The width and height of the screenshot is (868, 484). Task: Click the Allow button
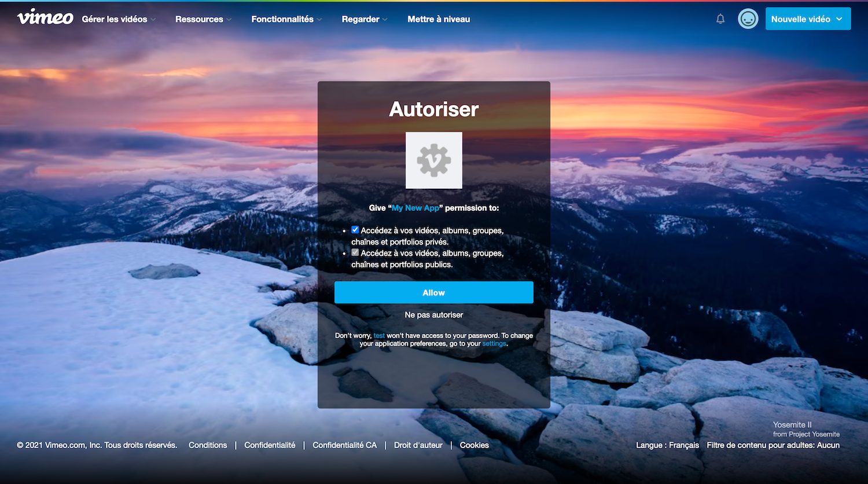tap(433, 292)
